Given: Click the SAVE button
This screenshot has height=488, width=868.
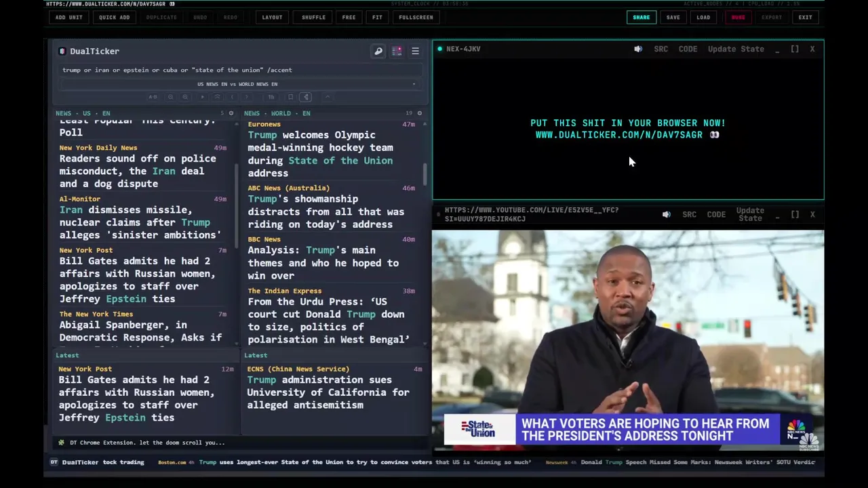Looking at the screenshot, I should (x=673, y=17).
